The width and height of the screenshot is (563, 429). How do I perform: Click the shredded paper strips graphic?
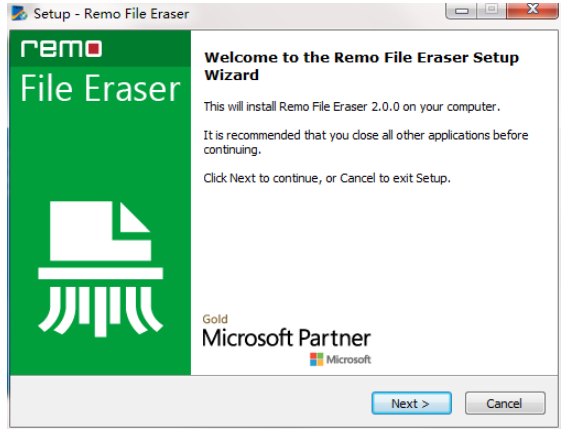(x=101, y=311)
